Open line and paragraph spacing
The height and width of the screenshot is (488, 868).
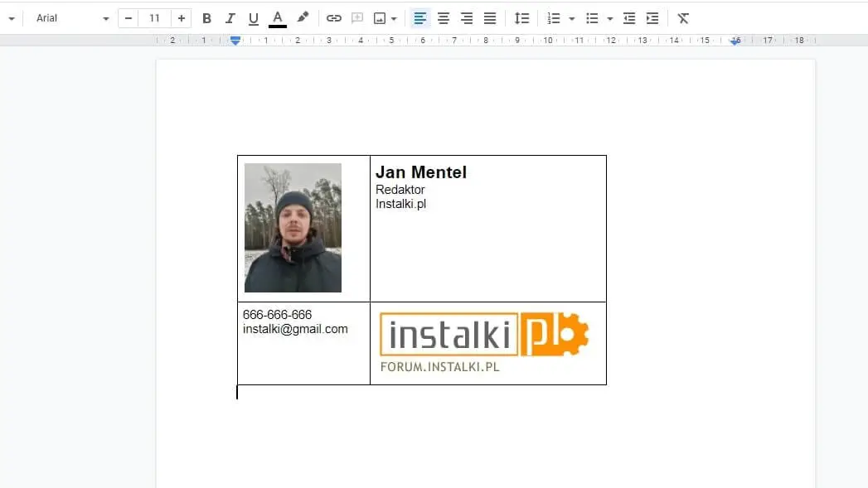tap(521, 18)
